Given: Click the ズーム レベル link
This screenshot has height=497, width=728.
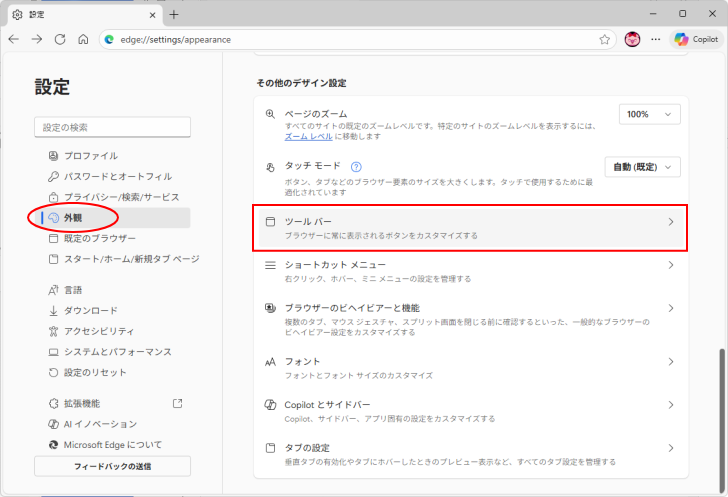Looking at the screenshot, I should pyautogui.click(x=308, y=137).
